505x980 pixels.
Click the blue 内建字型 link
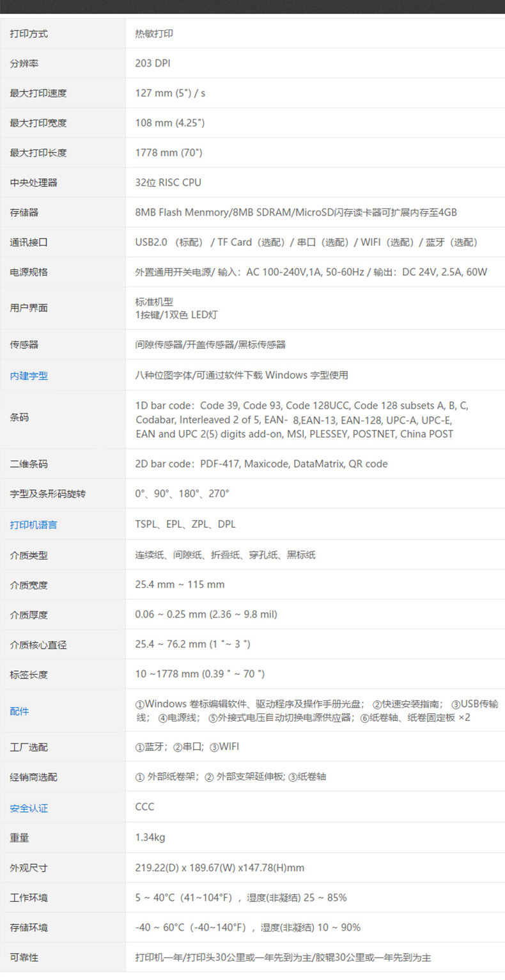point(29,376)
